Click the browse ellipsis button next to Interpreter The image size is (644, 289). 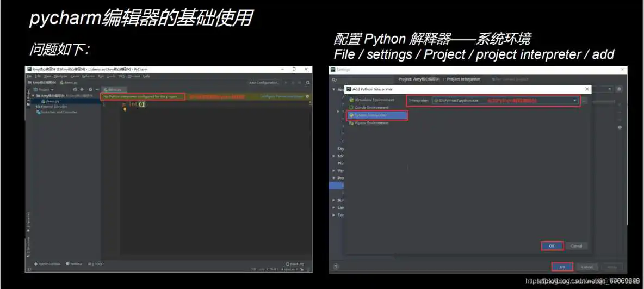coord(585,101)
